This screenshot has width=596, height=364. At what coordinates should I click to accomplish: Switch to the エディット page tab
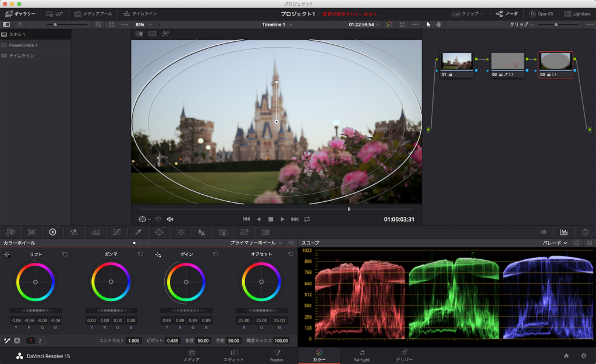point(234,356)
